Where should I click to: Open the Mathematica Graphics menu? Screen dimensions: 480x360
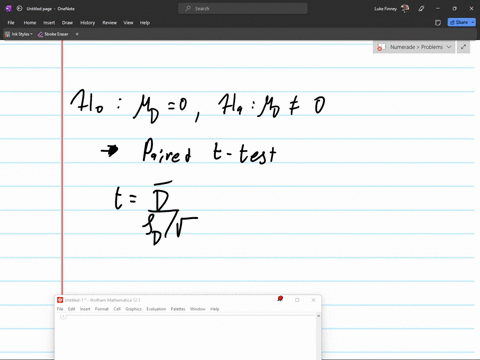pyautogui.click(x=133, y=309)
